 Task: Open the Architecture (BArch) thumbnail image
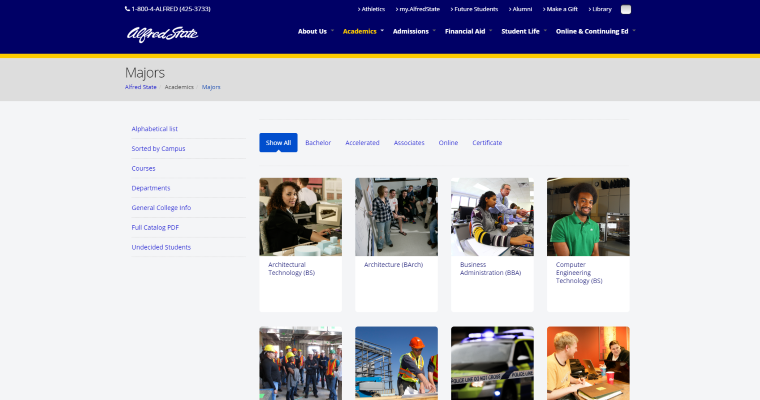point(396,216)
